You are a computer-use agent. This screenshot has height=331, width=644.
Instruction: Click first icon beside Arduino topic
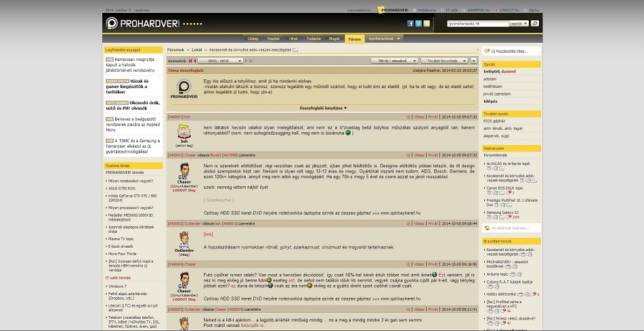coord(512,274)
